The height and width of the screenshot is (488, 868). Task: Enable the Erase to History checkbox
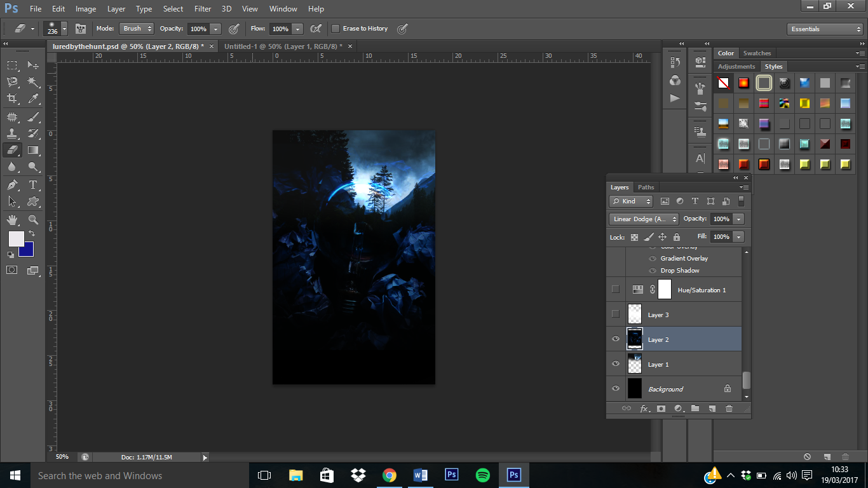coord(336,29)
